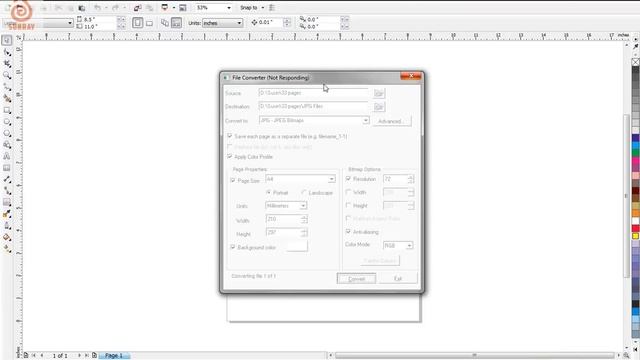Select the Crop tool
Viewport: 640px width, 360px height.
tap(7, 64)
